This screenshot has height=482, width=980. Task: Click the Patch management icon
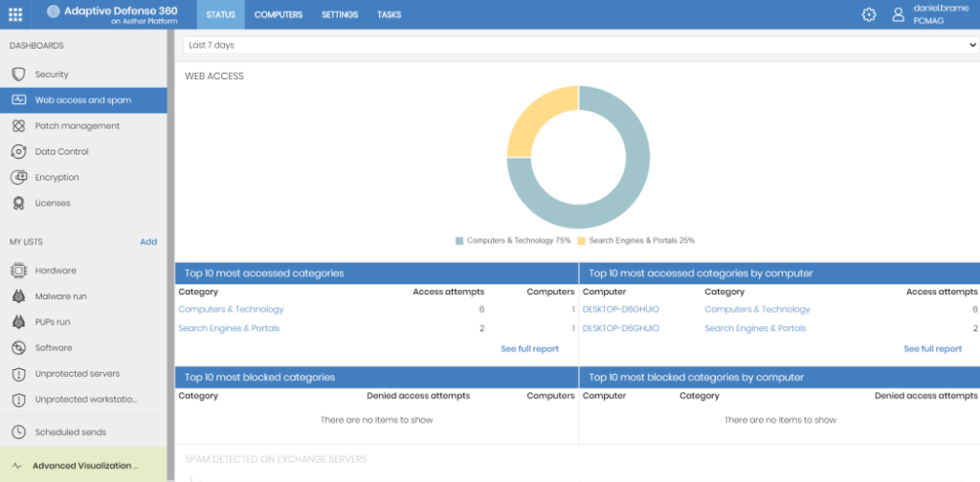coord(19,126)
